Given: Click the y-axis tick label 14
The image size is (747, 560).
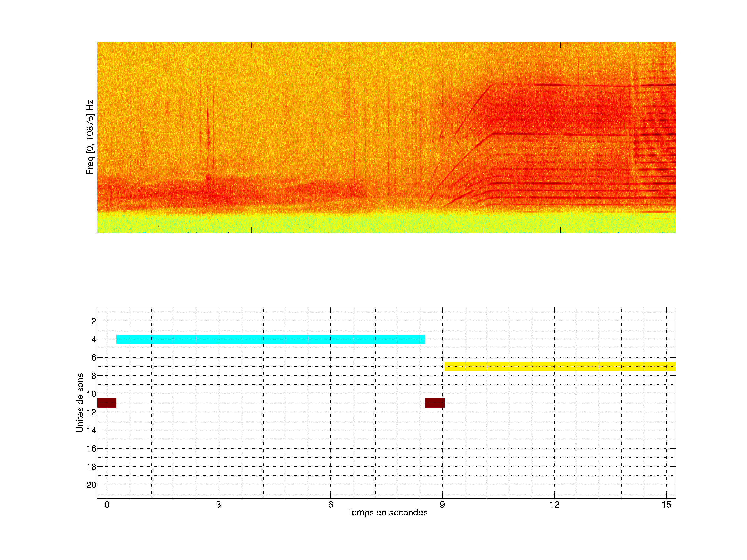Looking at the screenshot, I should (x=92, y=430).
